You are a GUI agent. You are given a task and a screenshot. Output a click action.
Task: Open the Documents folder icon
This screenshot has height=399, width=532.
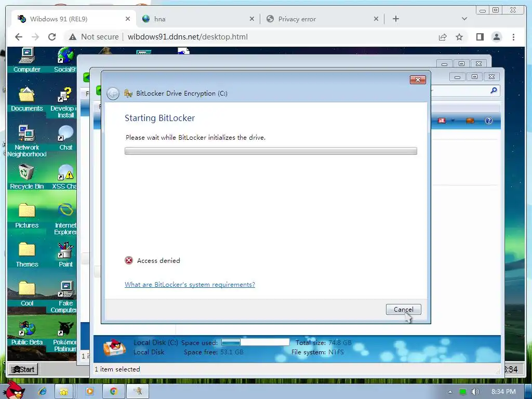pyautogui.click(x=27, y=99)
